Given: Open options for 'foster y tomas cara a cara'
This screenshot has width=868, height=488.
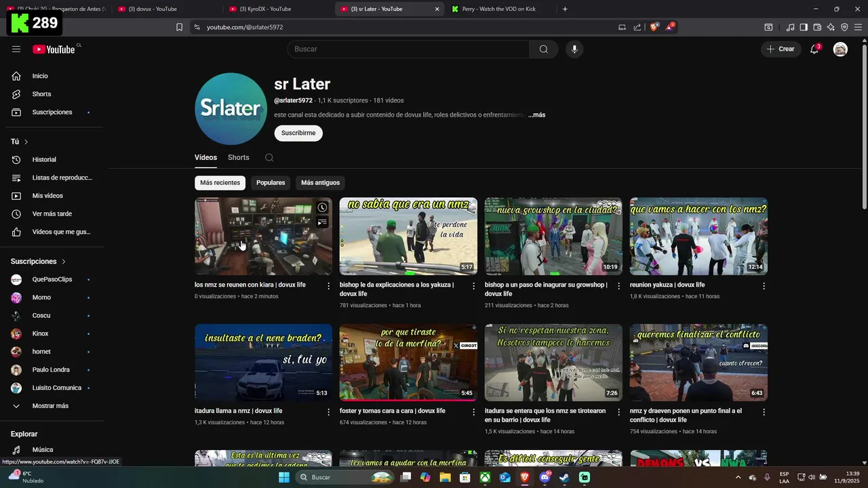Looking at the screenshot, I should (x=474, y=412).
